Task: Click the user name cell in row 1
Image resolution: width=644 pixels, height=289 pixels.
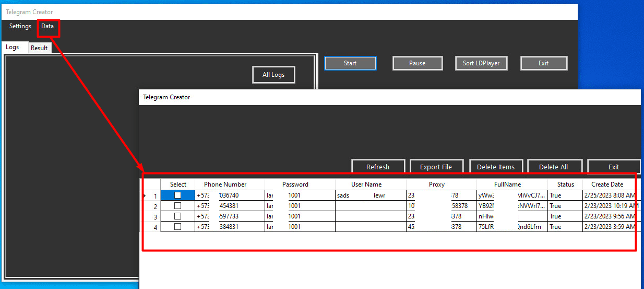Action: (x=371, y=195)
